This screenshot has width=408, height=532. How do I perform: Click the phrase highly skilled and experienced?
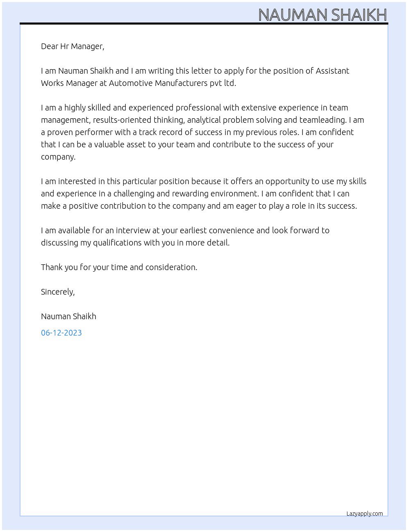tap(119, 108)
